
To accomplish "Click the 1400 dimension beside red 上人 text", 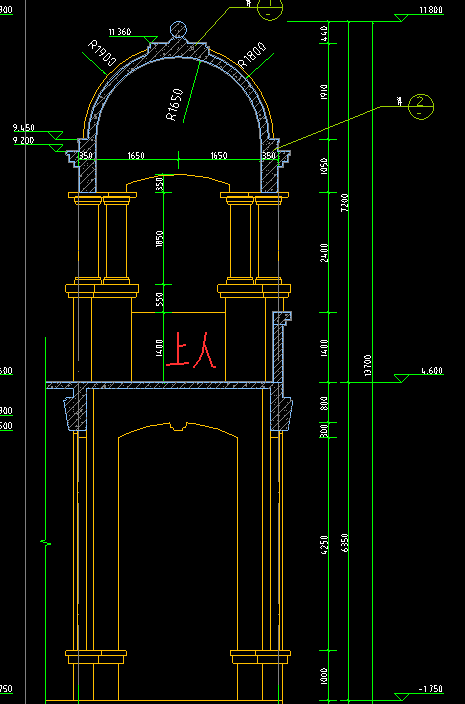I will point(159,348).
